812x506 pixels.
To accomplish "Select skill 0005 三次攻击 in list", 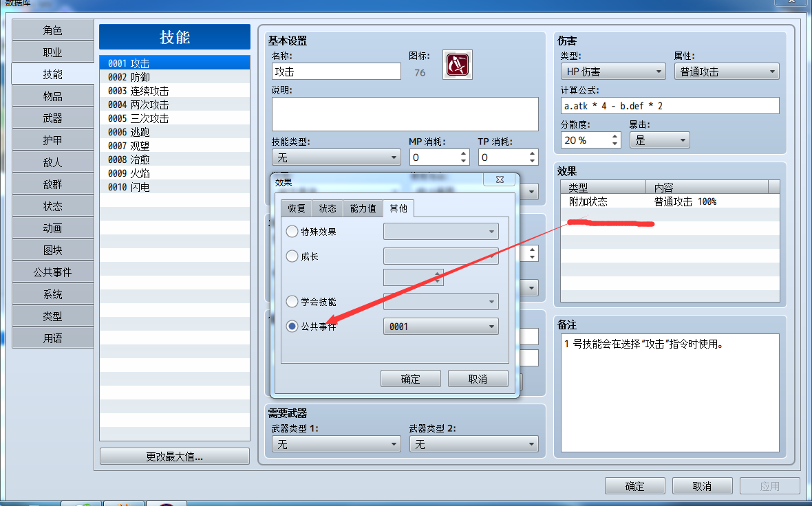I will (x=175, y=118).
